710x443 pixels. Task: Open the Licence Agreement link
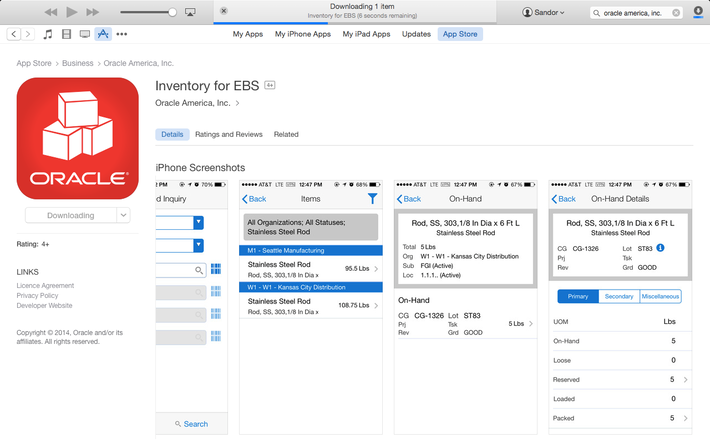(45, 285)
